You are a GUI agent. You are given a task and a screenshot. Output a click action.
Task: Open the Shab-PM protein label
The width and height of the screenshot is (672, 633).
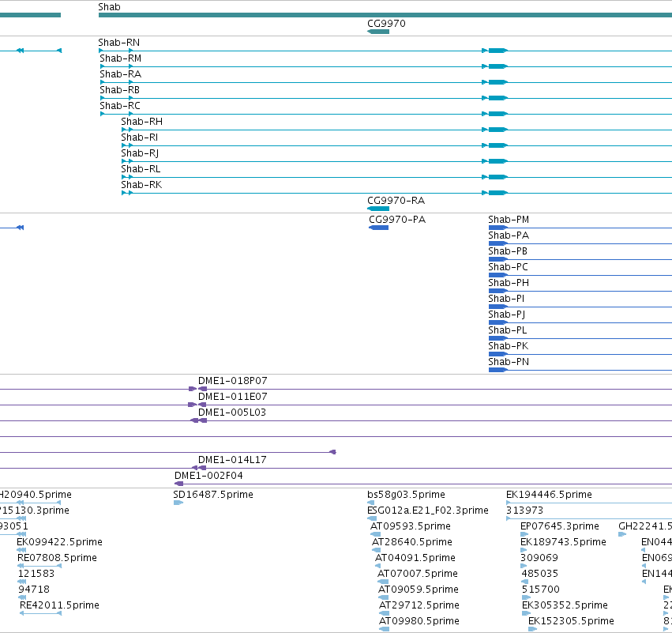coord(509,220)
